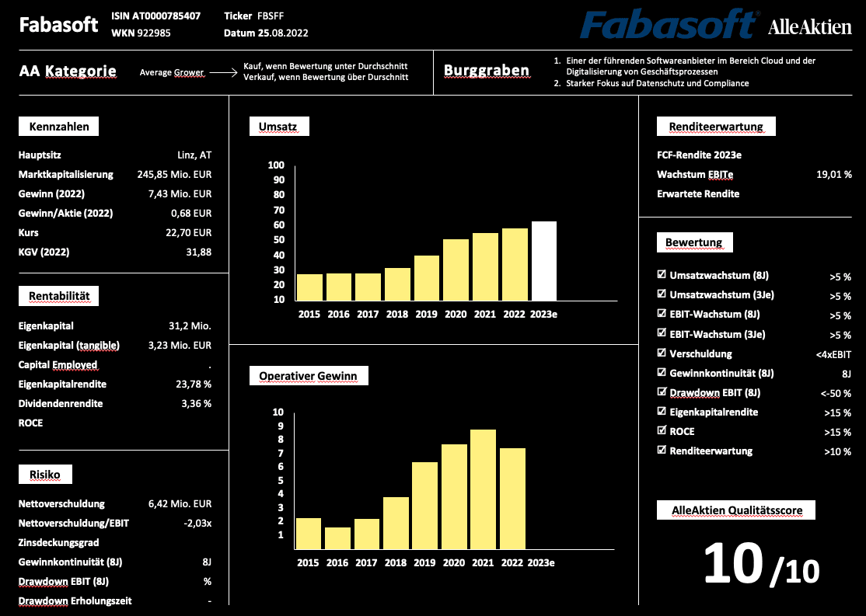Select the Eigenkapitalrendite value 23,78 %

tap(194, 385)
